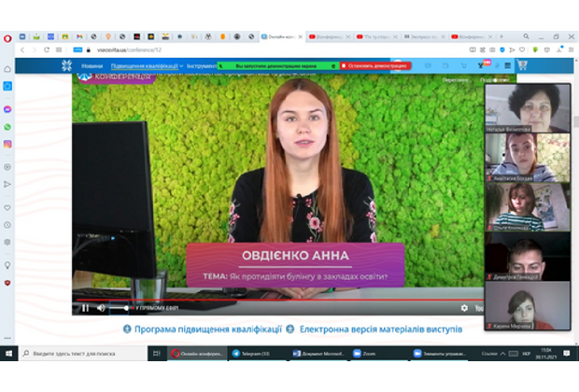Close the active Онлайн конференція tab
Viewport: 579px width, 392px height.
click(301, 37)
